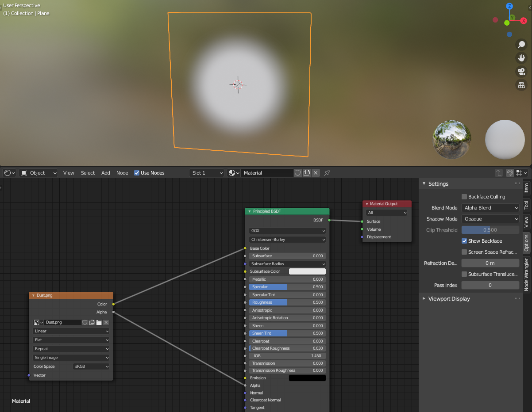Open the Blend Mode Alpha Blend dropdown
The width and height of the screenshot is (532, 412).
[490, 207]
